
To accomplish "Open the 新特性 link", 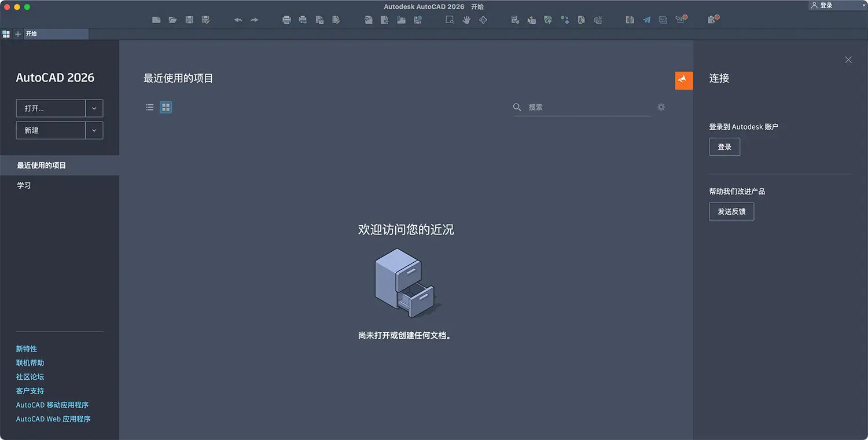I will (x=27, y=349).
